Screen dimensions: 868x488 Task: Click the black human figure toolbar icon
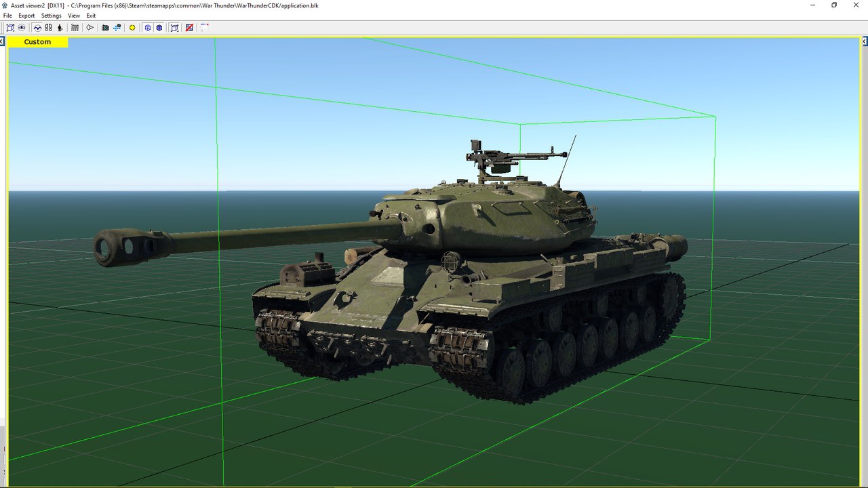(x=60, y=28)
